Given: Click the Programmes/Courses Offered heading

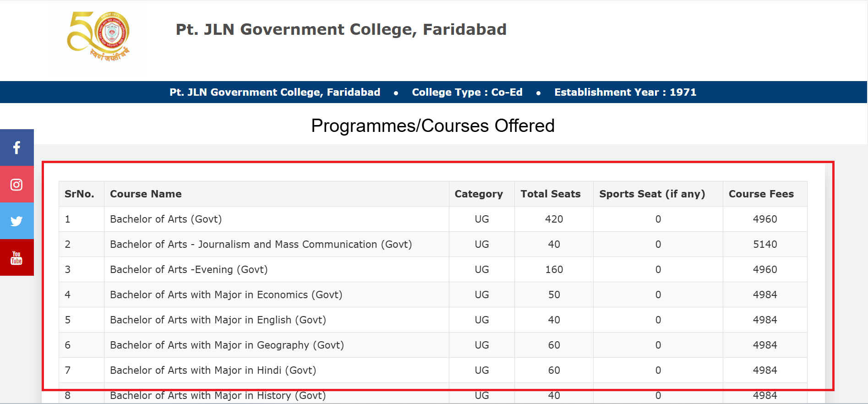Looking at the screenshot, I should (x=432, y=126).
